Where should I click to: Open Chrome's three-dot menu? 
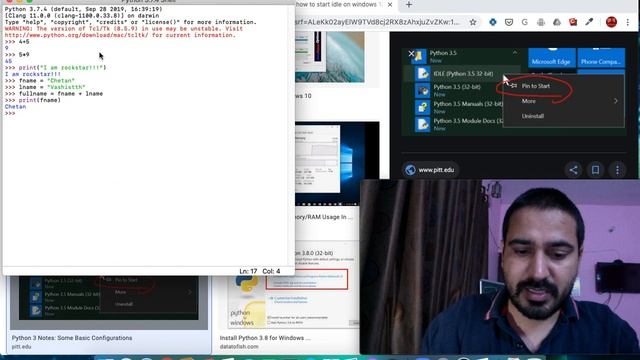tap(628, 22)
